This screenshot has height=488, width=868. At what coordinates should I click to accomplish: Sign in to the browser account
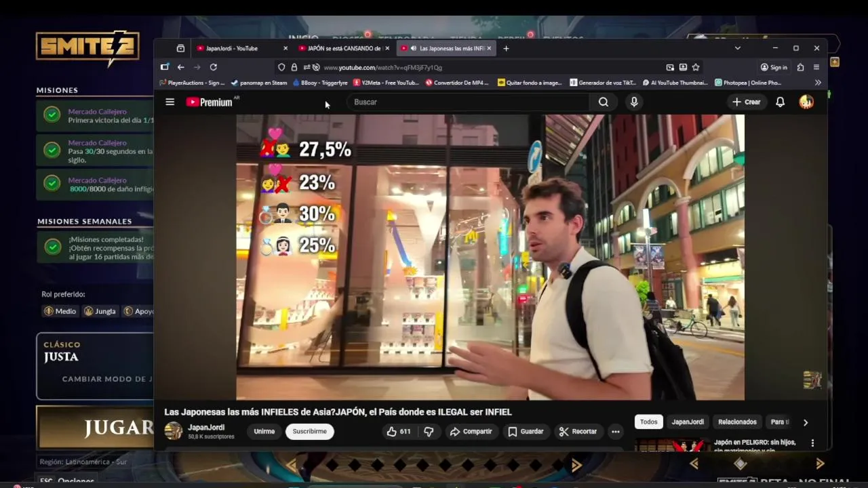point(774,67)
